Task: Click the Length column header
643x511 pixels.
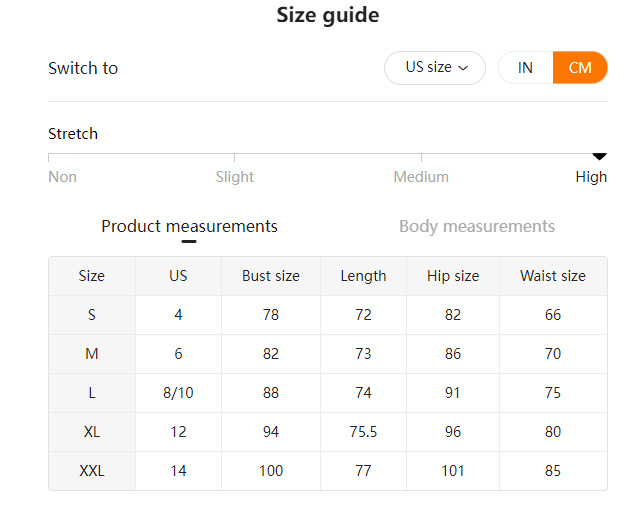Action: click(x=363, y=276)
